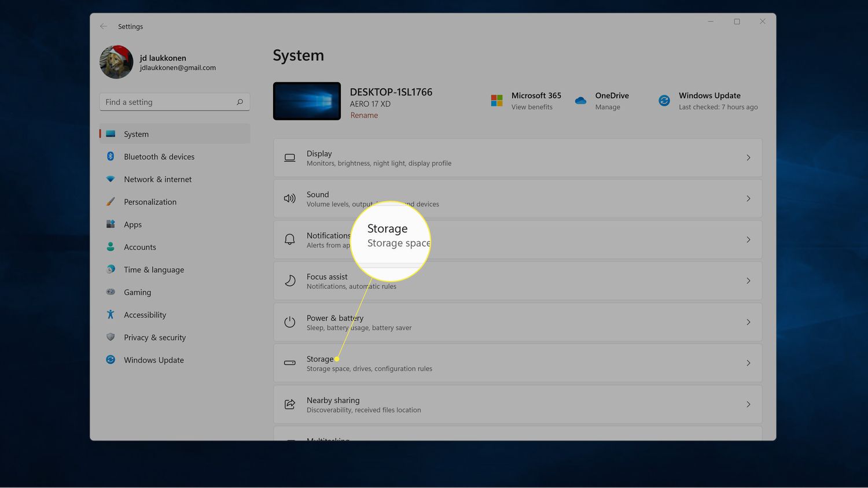Click the Apps grid icon in sidebar
868x488 pixels.
pos(111,224)
